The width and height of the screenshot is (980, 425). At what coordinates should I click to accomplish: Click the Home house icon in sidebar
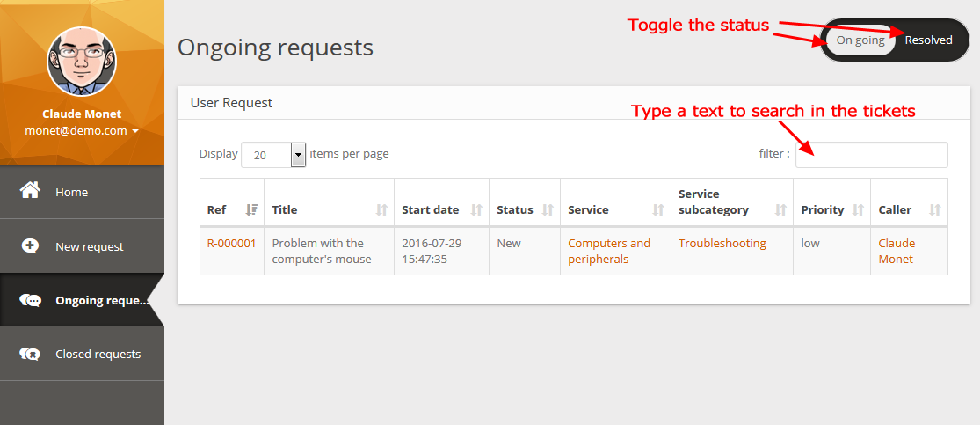point(31,191)
